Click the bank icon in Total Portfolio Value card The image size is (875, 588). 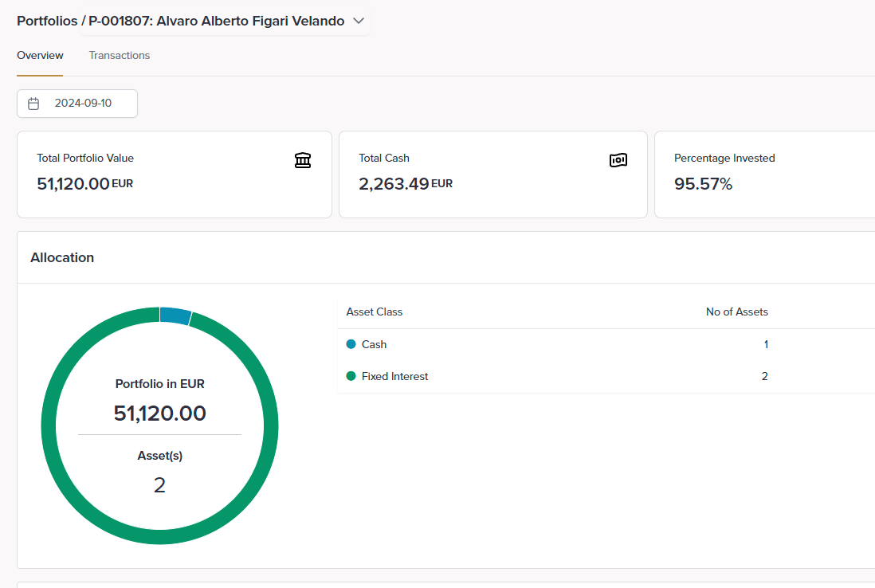[303, 160]
